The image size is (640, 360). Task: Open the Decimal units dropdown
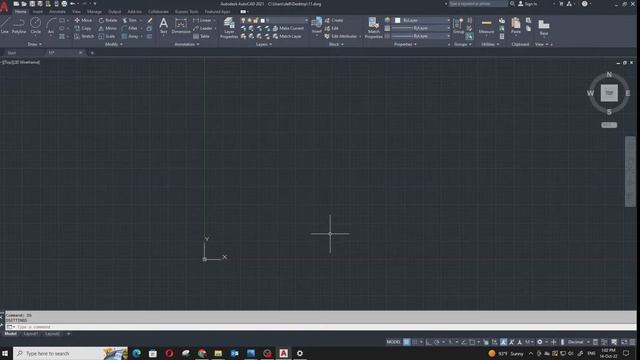point(578,342)
